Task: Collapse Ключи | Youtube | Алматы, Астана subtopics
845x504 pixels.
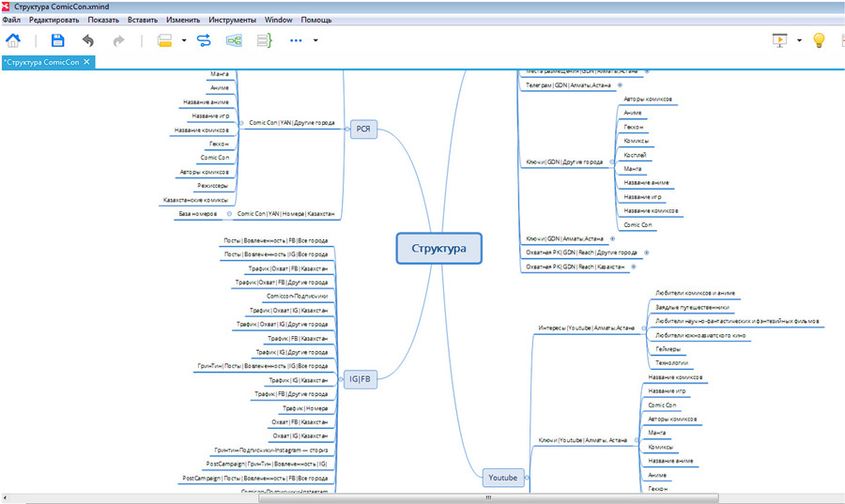Action: coord(637,440)
